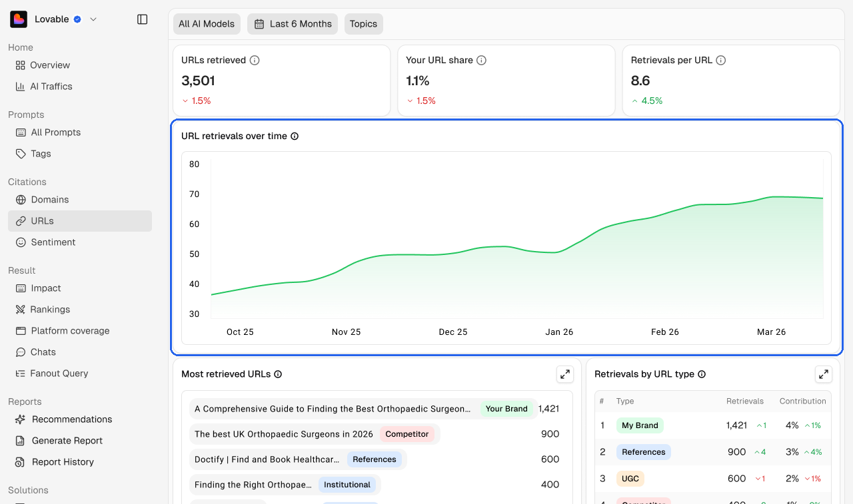Click the info icon beside URLs retrieved
The width and height of the screenshot is (853, 504).
point(255,60)
